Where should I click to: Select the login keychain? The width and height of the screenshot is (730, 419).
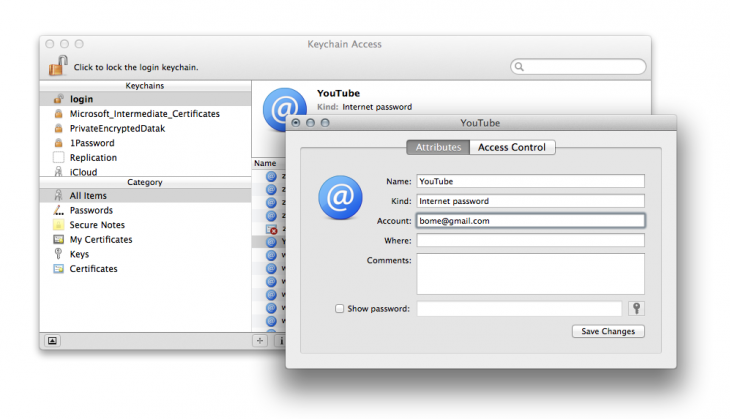tap(145, 99)
